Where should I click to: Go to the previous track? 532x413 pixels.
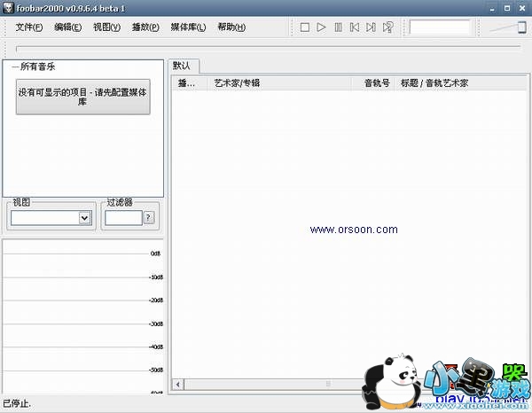pos(354,27)
